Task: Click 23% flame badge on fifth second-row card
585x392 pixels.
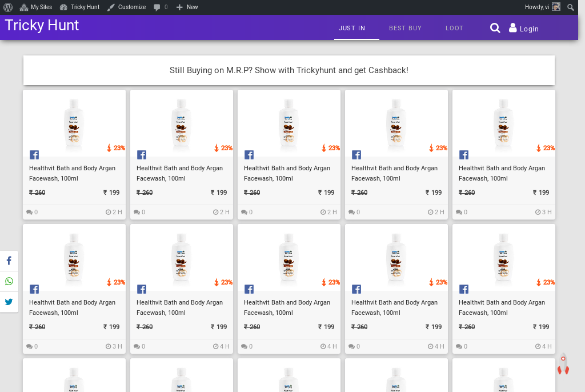Action: pyautogui.click(x=546, y=282)
